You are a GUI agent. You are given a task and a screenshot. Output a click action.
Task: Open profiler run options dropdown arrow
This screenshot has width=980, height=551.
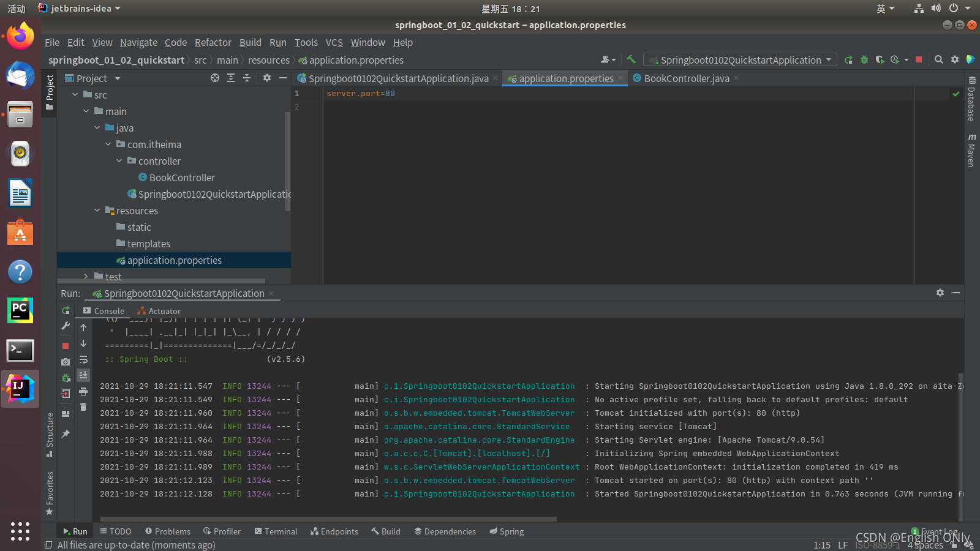click(x=907, y=60)
